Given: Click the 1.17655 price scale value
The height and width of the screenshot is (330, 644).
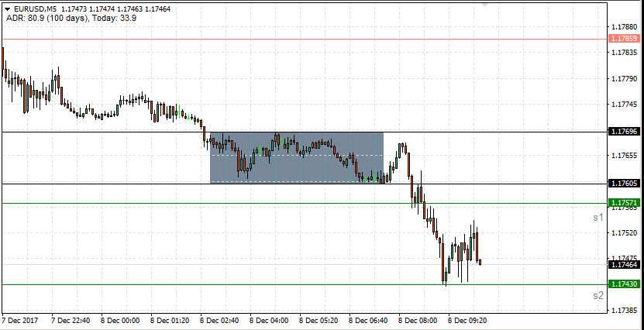Looking at the screenshot, I should pos(624,156).
